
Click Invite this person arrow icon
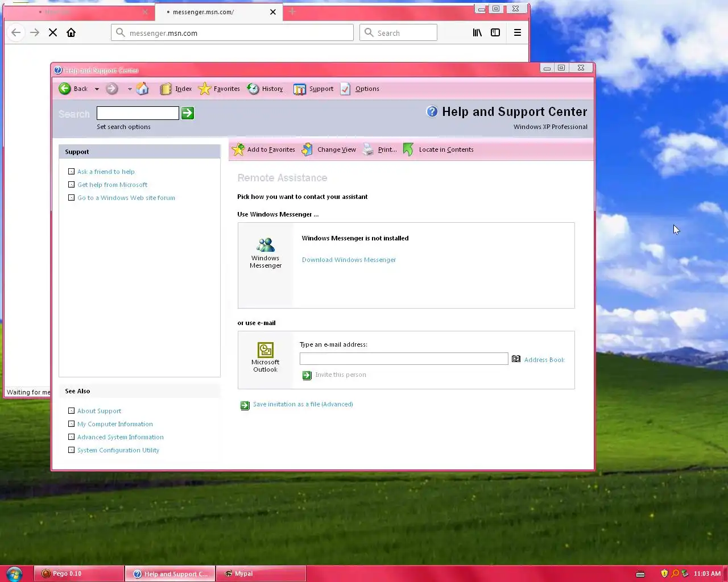coord(307,375)
